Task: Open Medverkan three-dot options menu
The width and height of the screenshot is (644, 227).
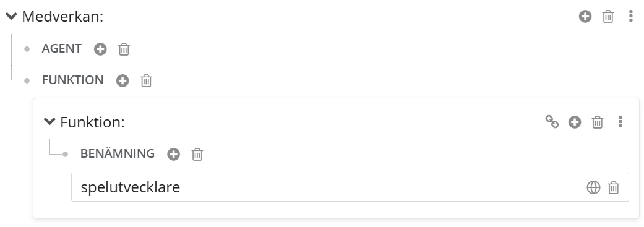Action: click(631, 17)
